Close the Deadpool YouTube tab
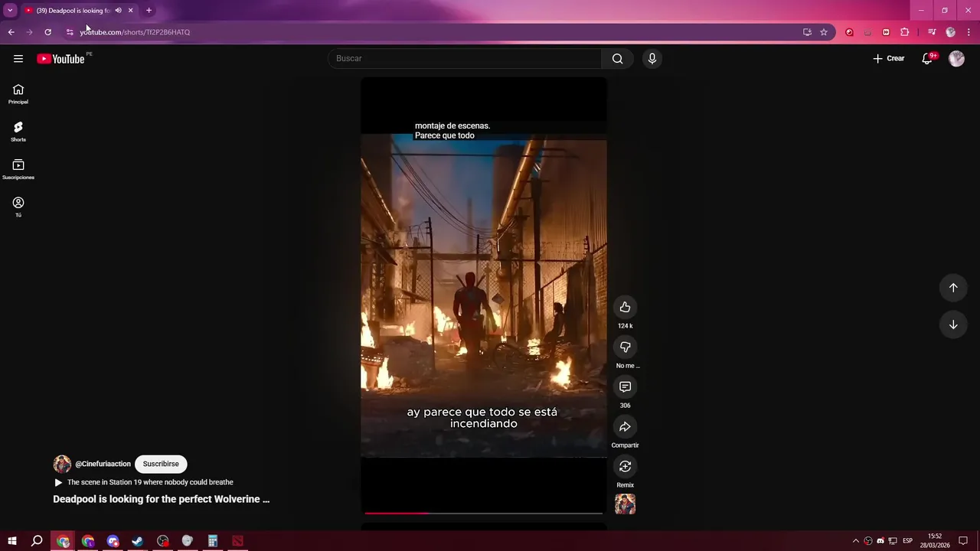 130,11
